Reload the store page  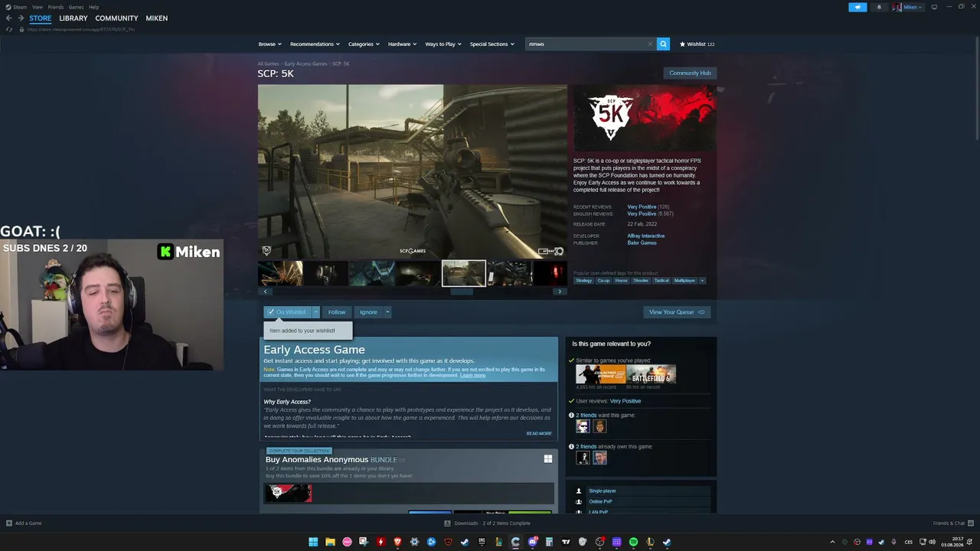[9, 29]
